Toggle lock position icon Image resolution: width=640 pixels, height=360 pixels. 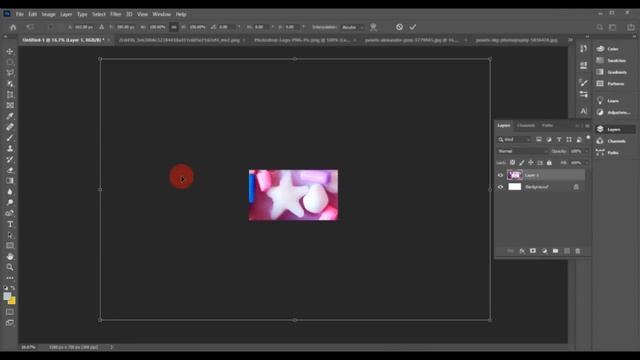click(531, 163)
